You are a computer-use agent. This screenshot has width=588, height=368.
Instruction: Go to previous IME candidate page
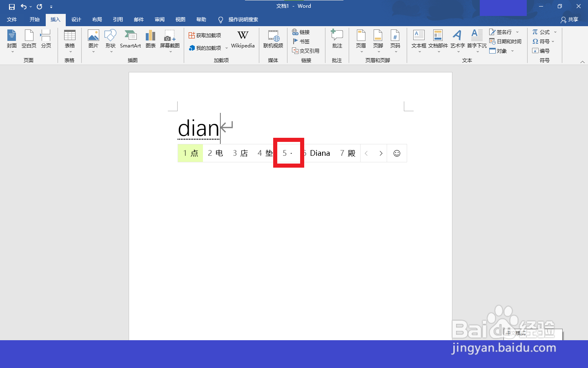[x=366, y=153]
